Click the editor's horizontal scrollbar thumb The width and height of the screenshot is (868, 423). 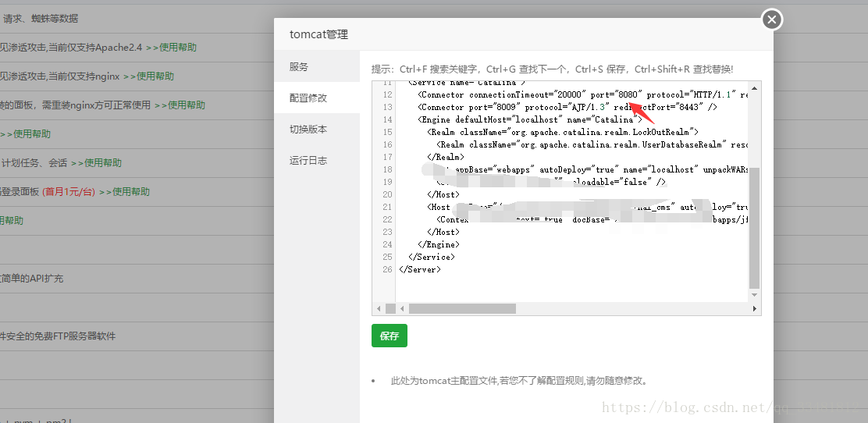462,308
